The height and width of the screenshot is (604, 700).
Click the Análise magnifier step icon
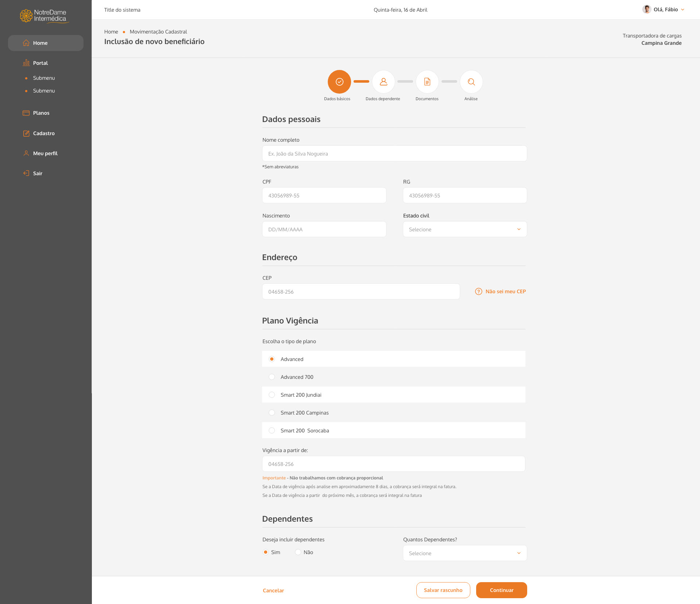(x=471, y=82)
